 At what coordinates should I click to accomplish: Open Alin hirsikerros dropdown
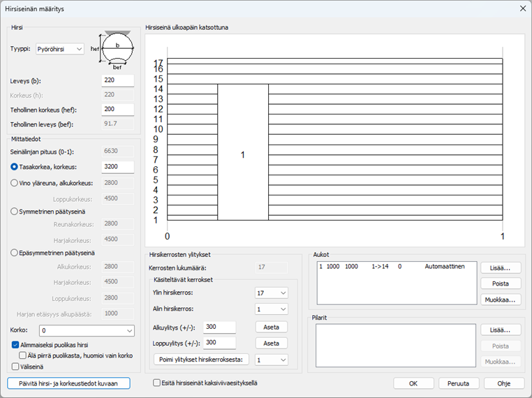click(272, 309)
